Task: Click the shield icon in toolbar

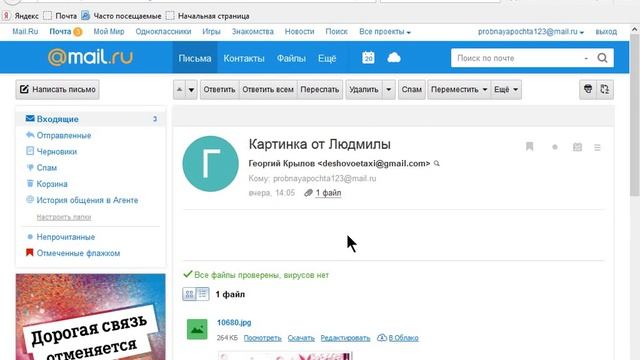Action: click(588, 89)
